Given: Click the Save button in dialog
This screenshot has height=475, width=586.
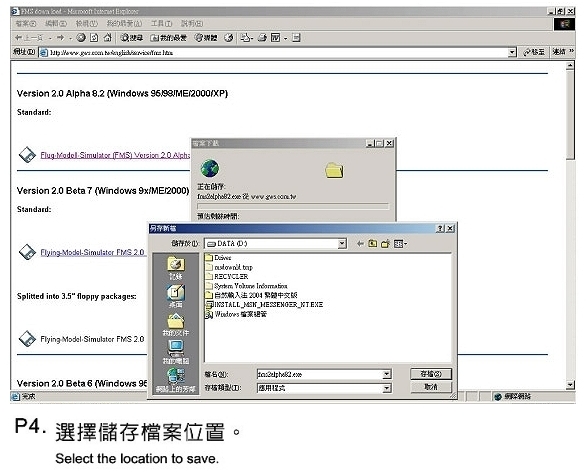Looking at the screenshot, I should point(431,374).
